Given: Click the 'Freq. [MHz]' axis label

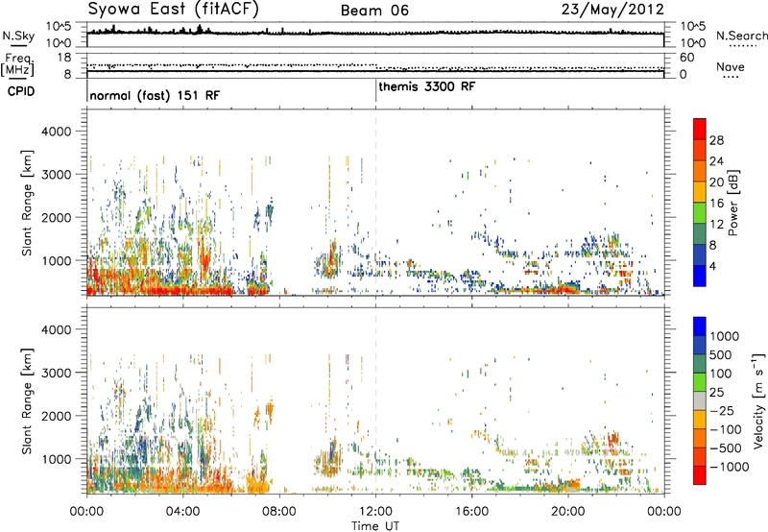Looking at the screenshot, I should 17,65.
